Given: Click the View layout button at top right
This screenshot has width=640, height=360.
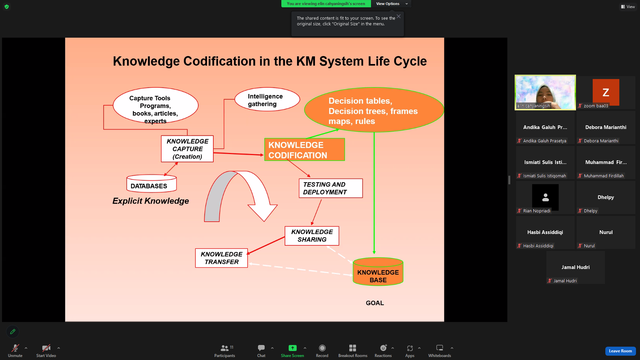Looking at the screenshot, I should 628,7.
